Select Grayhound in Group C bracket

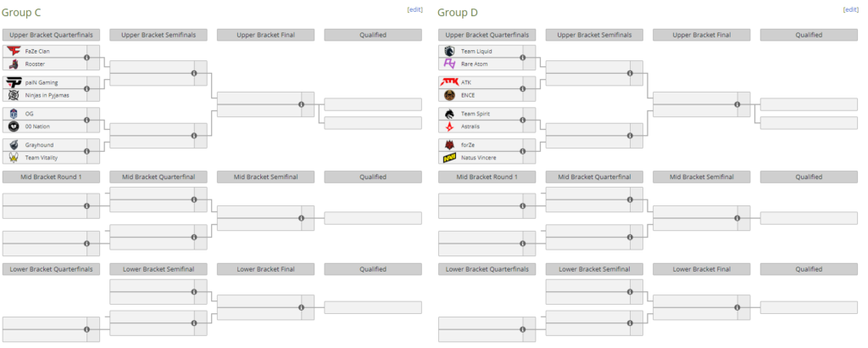[39, 145]
